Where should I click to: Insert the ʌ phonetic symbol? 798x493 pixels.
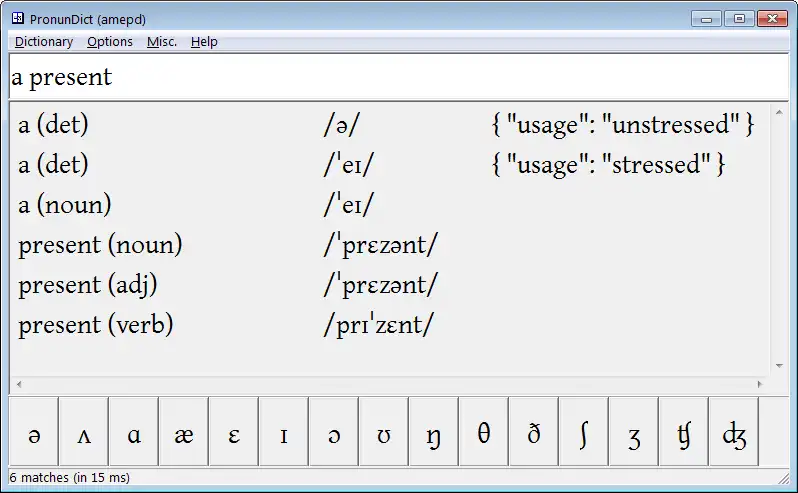[x=83, y=432]
